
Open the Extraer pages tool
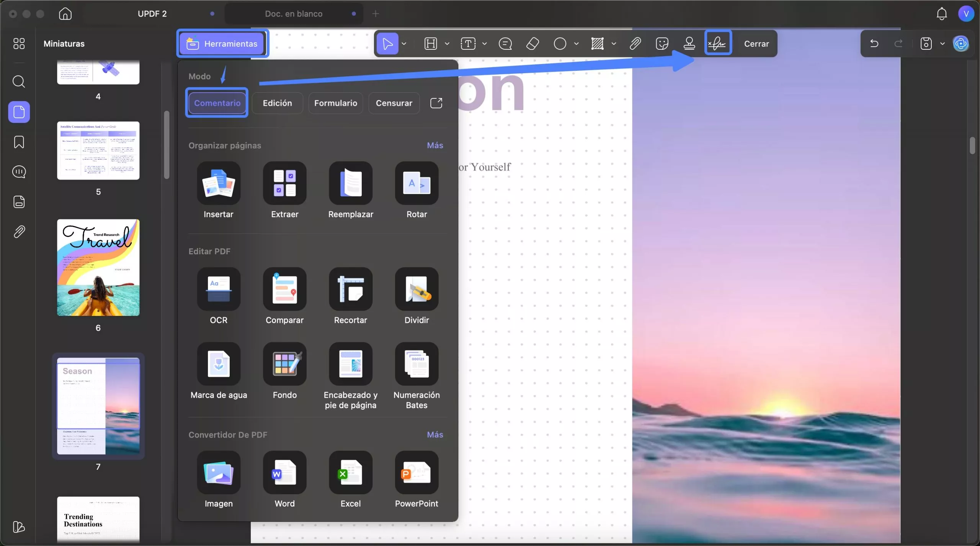[x=284, y=190]
